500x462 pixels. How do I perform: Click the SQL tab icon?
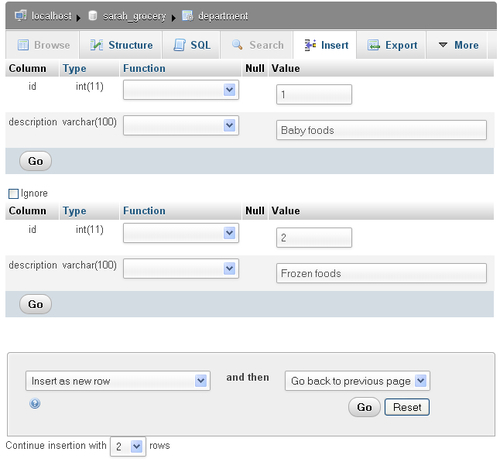coord(179,45)
